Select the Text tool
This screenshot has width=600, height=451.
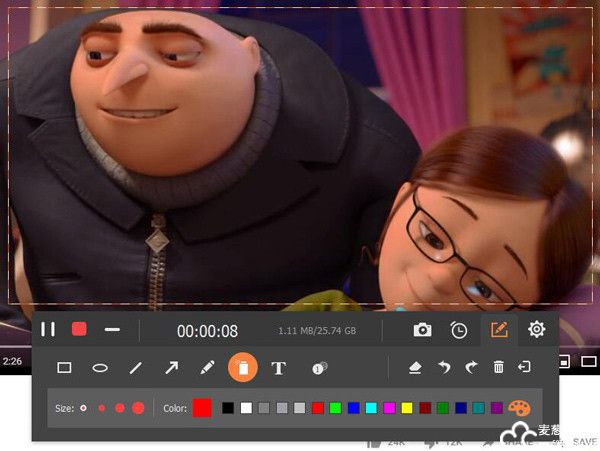[x=279, y=368]
